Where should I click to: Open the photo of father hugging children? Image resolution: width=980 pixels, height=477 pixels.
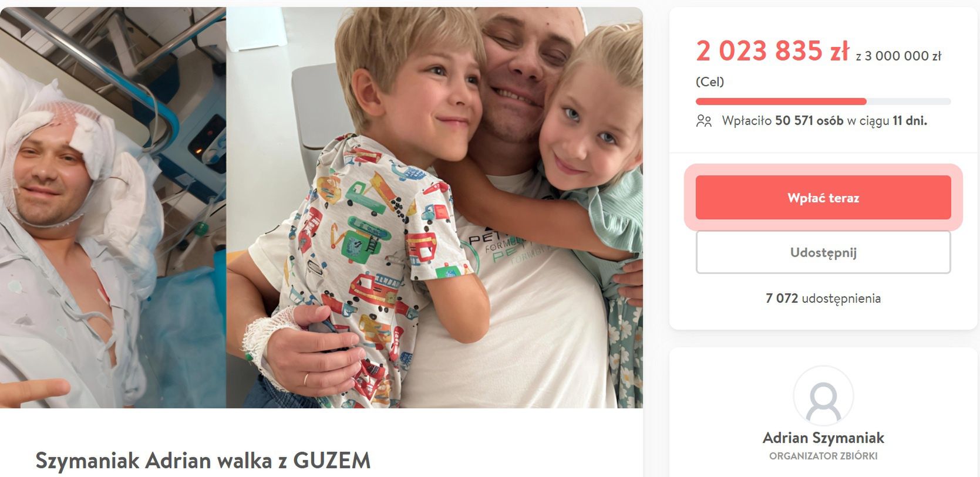435,208
